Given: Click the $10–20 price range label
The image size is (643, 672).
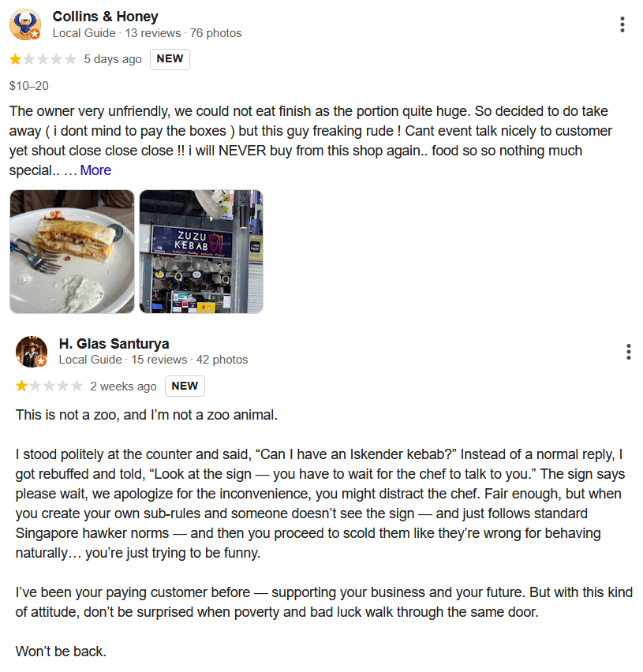Looking at the screenshot, I should pos(29,85).
